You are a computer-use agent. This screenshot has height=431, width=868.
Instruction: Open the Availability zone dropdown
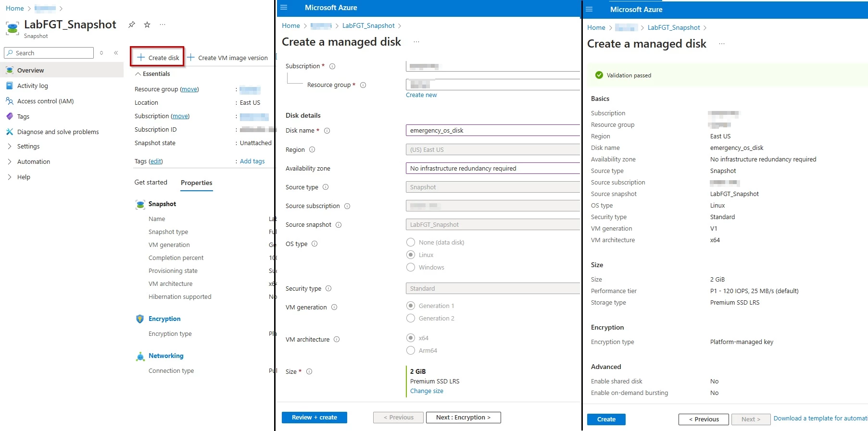click(493, 168)
